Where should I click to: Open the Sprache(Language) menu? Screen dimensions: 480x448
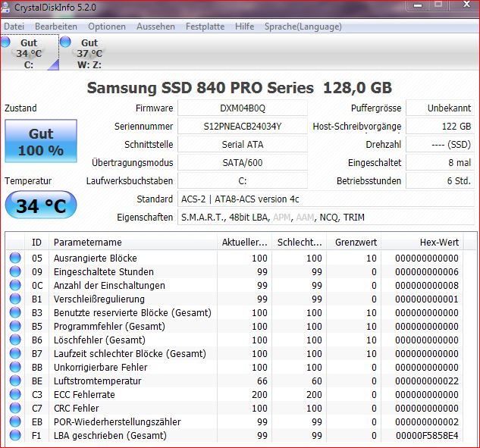coord(303,27)
